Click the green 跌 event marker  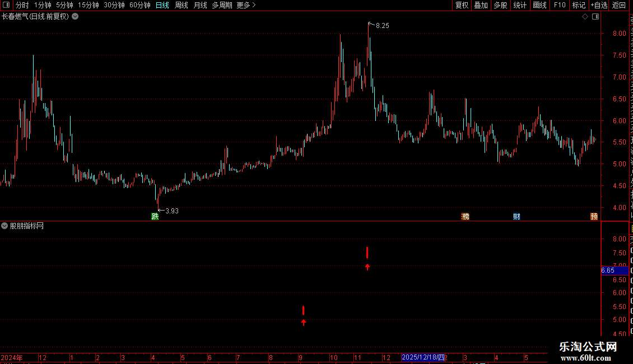point(155,217)
